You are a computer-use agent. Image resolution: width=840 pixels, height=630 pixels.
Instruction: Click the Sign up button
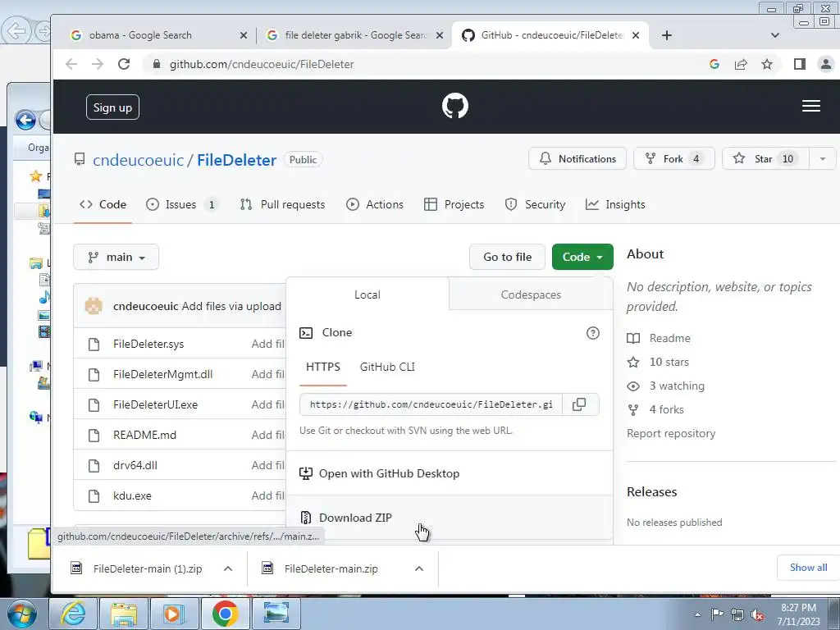112,107
